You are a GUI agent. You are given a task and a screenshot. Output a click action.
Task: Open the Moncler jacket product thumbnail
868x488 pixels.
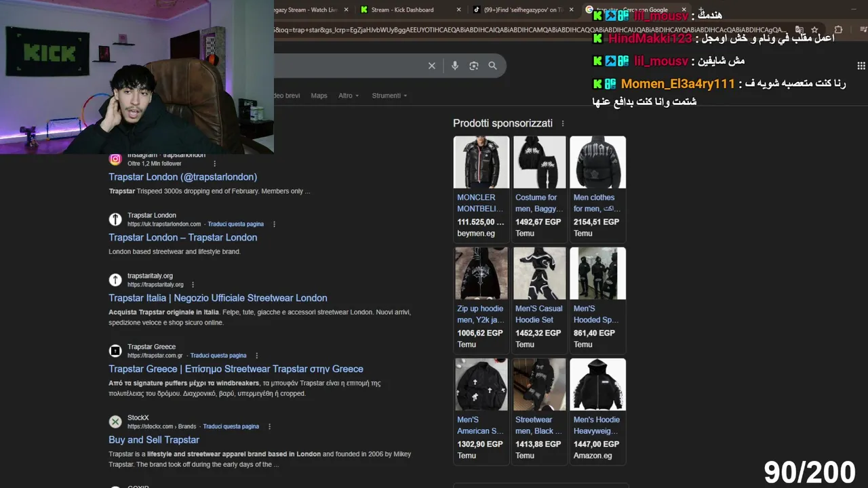coord(481,162)
